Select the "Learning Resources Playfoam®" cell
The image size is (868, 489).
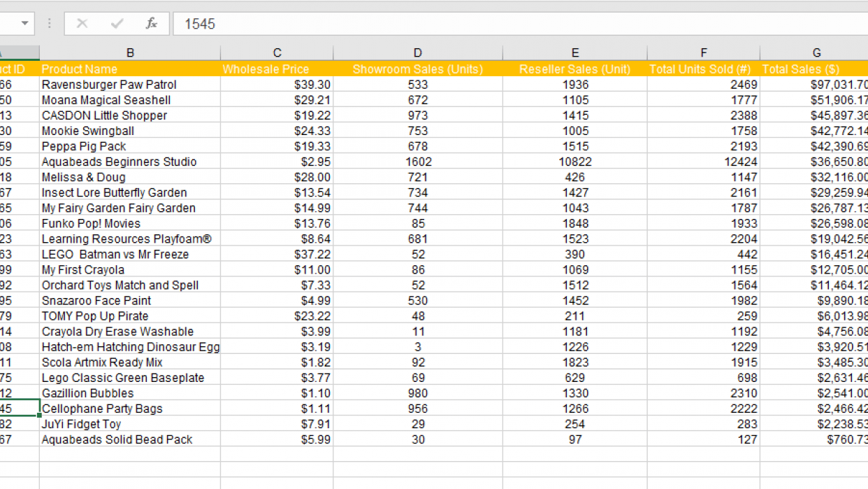coord(130,239)
